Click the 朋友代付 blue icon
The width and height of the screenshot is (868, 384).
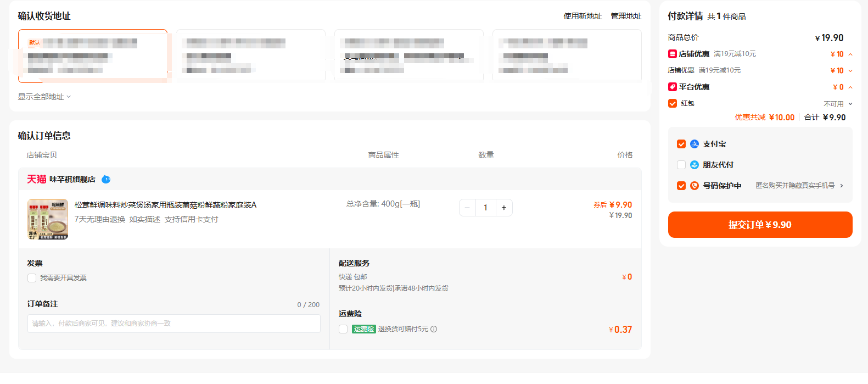pyautogui.click(x=695, y=165)
